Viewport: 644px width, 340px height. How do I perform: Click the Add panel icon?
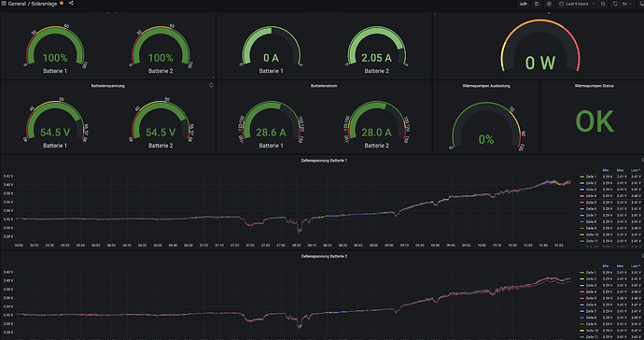click(524, 4)
